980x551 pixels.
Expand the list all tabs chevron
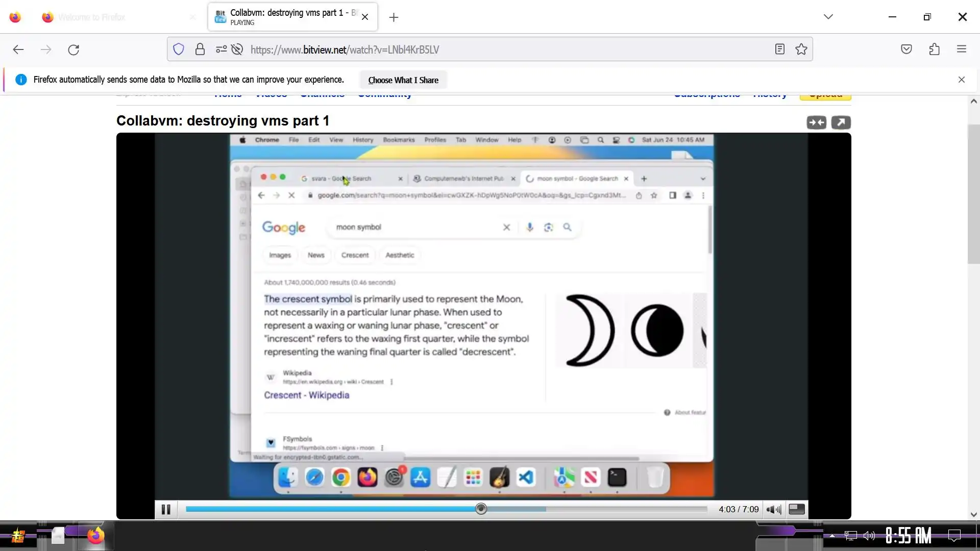[828, 17]
